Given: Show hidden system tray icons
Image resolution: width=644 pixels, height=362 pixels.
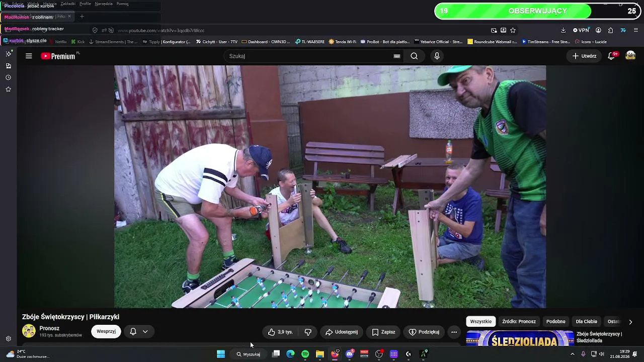Looking at the screenshot, I should (x=572, y=354).
